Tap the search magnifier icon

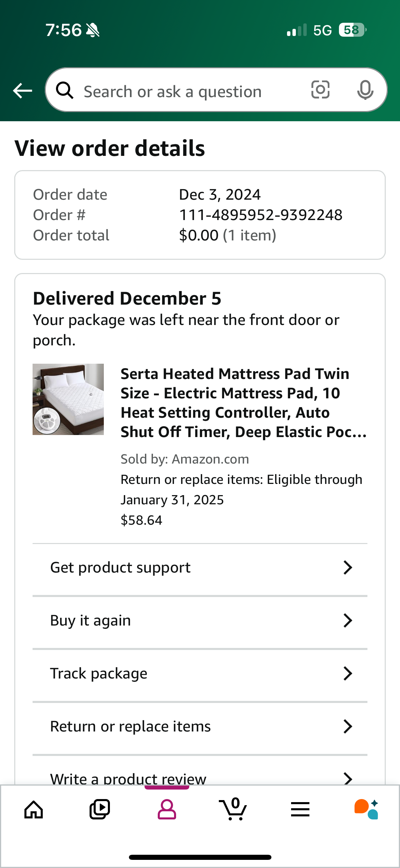pos(64,90)
